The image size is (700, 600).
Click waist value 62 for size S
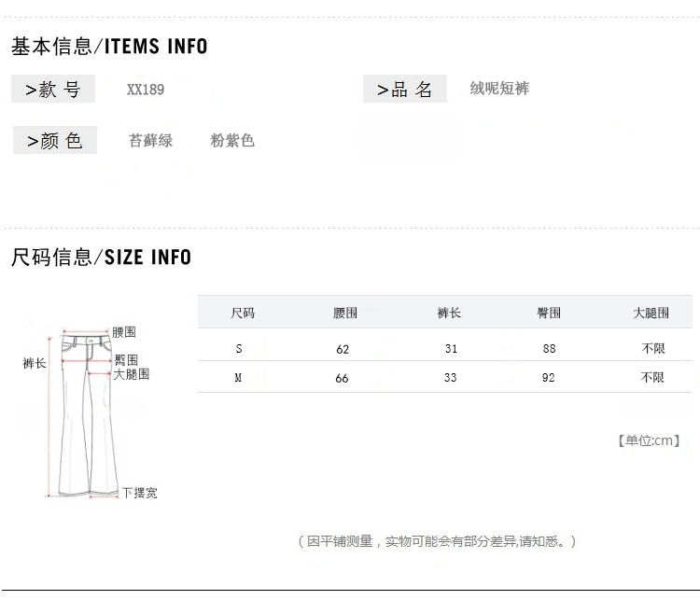[x=343, y=349]
